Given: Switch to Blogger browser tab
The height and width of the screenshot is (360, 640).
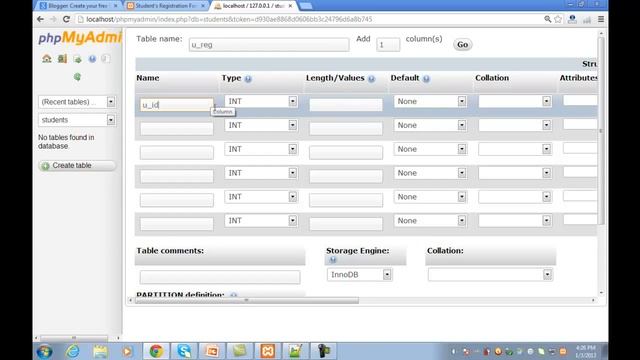Looking at the screenshot, I should 77,6.
